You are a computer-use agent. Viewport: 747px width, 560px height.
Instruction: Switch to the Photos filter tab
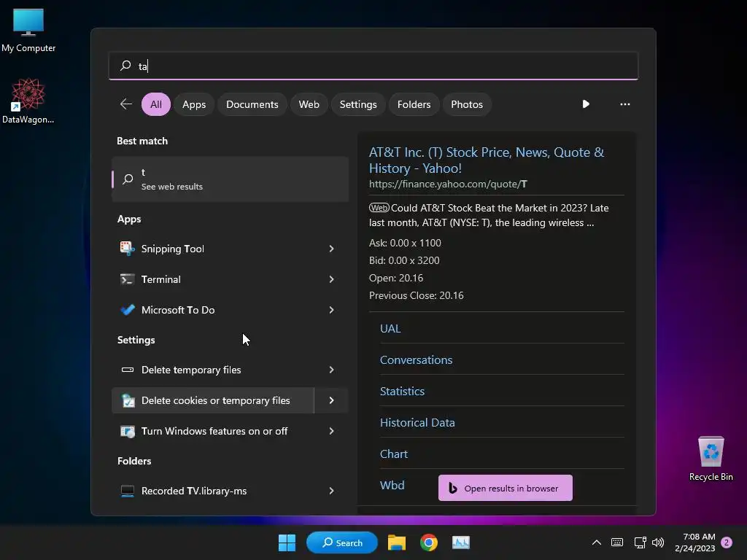(466, 104)
